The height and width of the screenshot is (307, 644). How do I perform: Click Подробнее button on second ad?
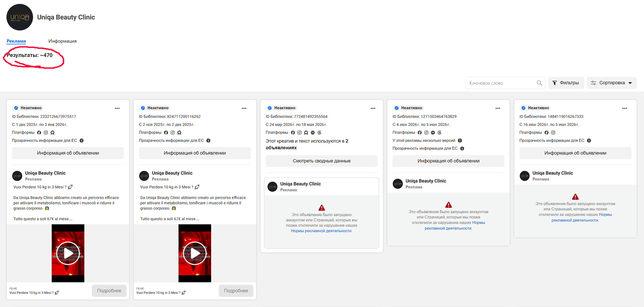coord(236,291)
